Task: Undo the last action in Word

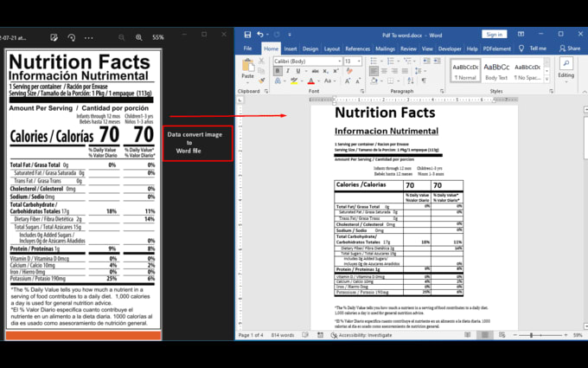Action: (260, 35)
